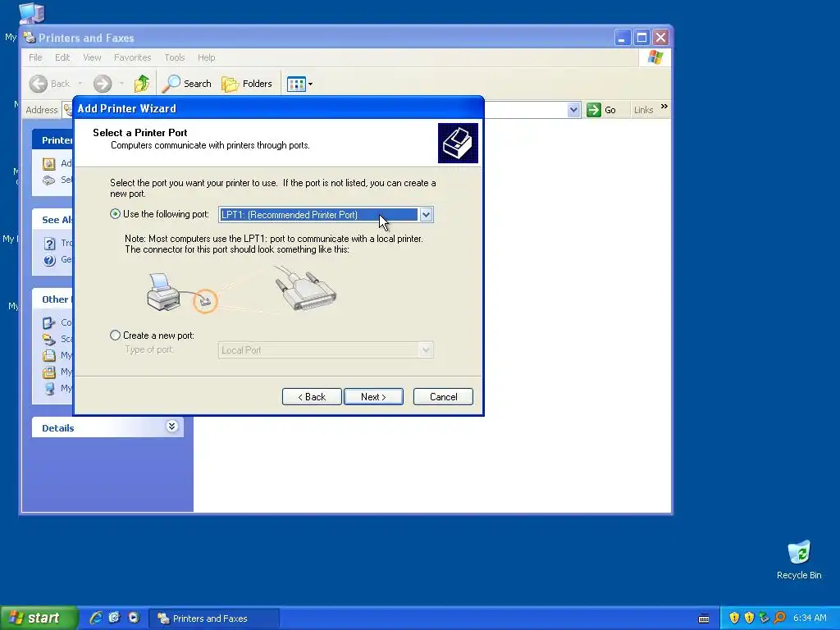840x630 pixels.
Task: Open the View menu
Action: (x=92, y=57)
